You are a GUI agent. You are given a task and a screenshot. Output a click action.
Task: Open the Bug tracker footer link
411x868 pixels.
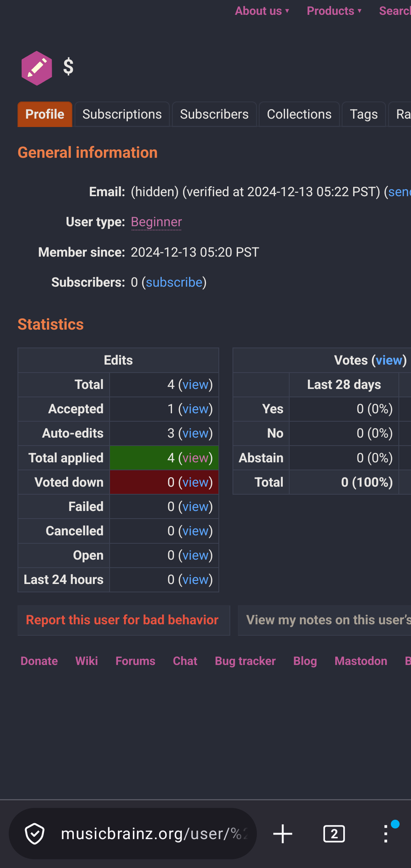(x=245, y=661)
